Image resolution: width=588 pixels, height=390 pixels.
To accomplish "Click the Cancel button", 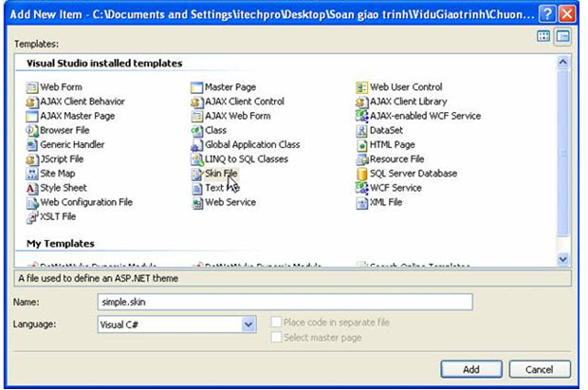I will (539, 368).
